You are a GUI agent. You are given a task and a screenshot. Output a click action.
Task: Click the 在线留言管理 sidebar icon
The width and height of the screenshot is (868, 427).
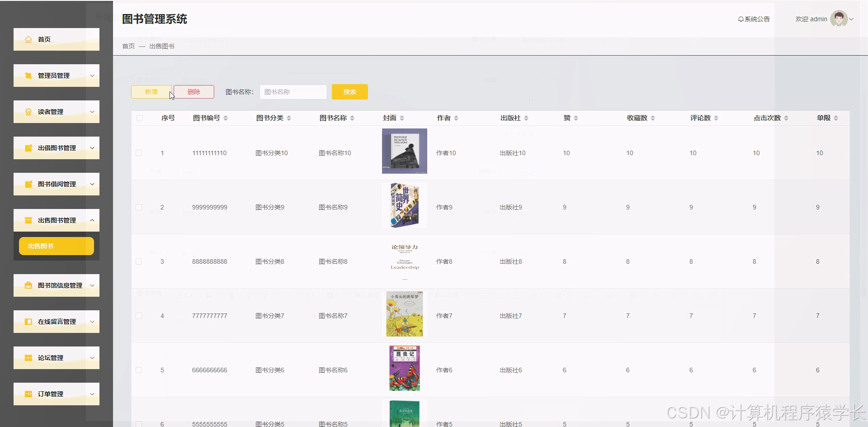point(28,322)
